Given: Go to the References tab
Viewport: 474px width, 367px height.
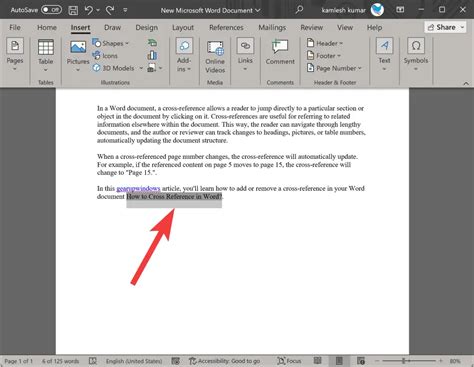Looking at the screenshot, I should (x=226, y=27).
